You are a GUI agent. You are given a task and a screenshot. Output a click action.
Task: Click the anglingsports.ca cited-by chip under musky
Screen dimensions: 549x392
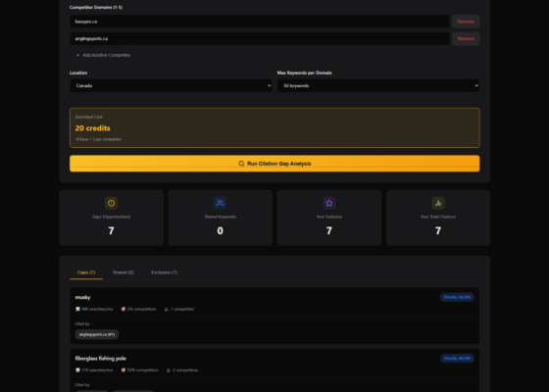[97, 334]
